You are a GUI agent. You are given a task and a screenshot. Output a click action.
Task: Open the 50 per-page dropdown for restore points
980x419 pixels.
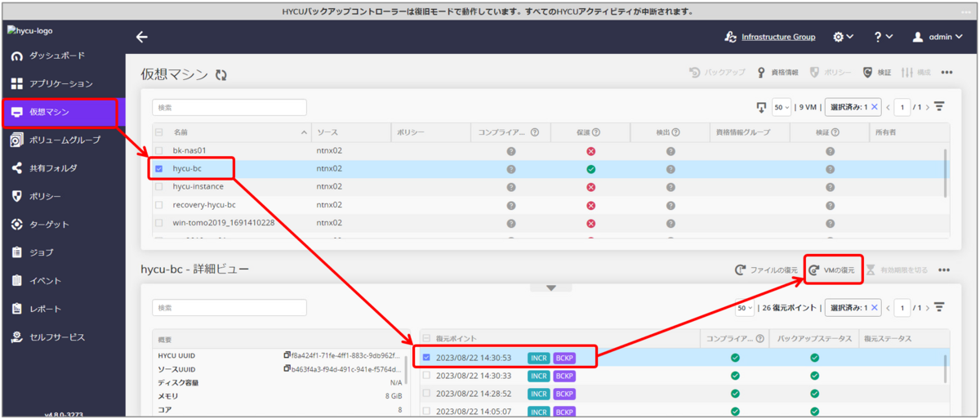(x=745, y=307)
